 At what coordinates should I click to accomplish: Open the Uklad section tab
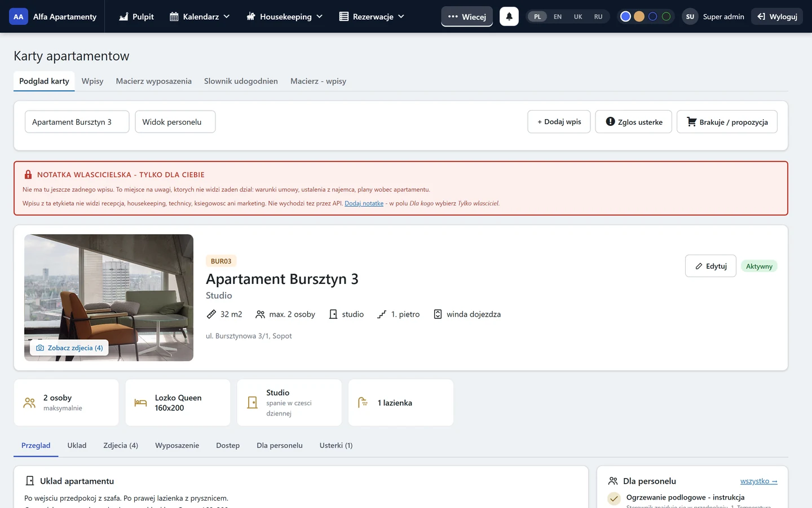click(x=77, y=445)
